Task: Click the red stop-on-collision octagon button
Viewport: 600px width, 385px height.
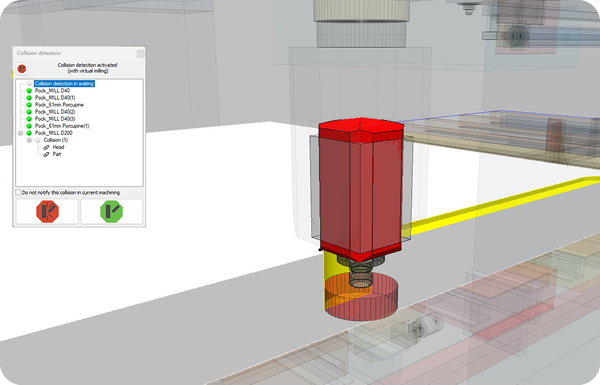Action: pyautogui.click(x=47, y=212)
